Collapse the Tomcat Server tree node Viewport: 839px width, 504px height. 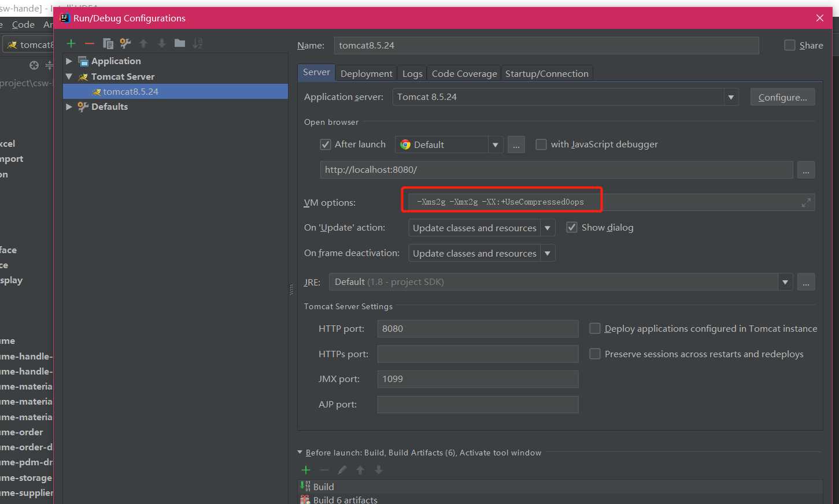[69, 76]
